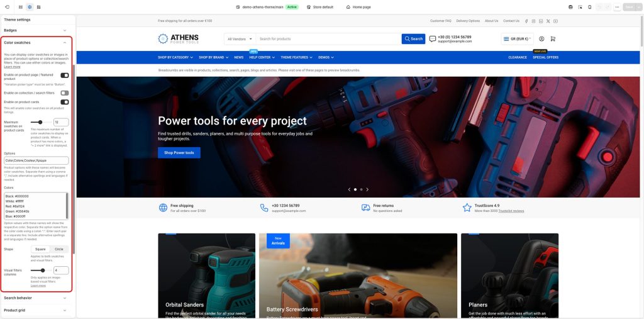Click the Facebook social icon
The image size is (644, 319).
point(526,21)
